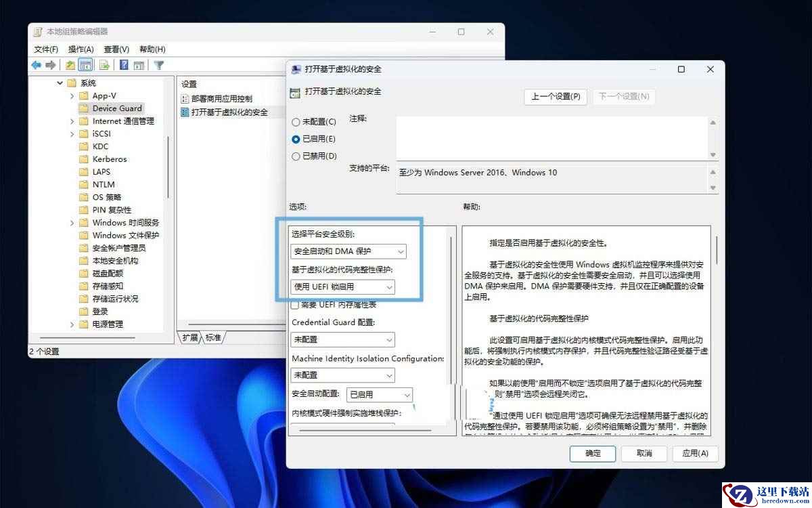The image size is (812, 508).
Task: Click inside the 注释 comment text box
Action: [x=552, y=138]
